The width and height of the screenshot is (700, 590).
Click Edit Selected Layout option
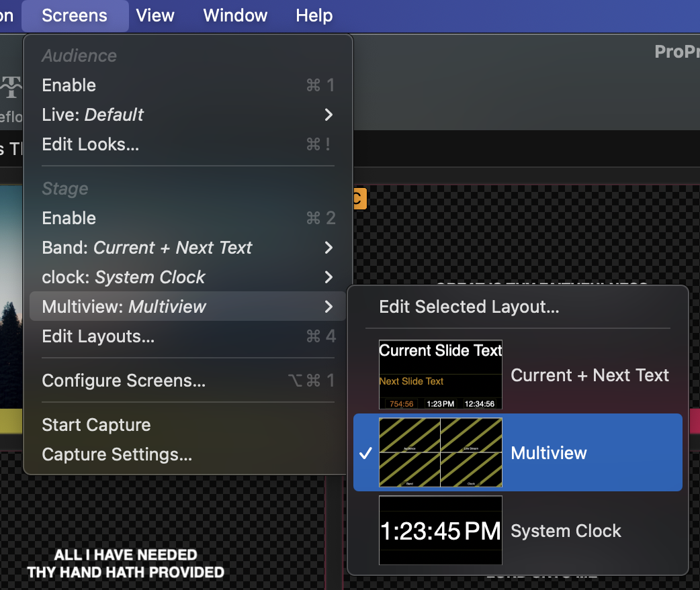coord(469,307)
